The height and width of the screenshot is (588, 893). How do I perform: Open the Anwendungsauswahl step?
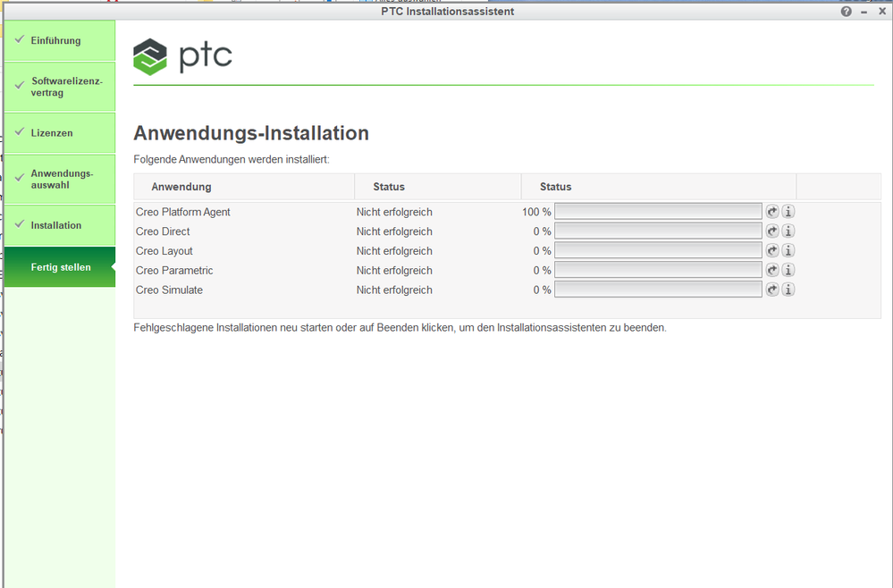point(60,180)
